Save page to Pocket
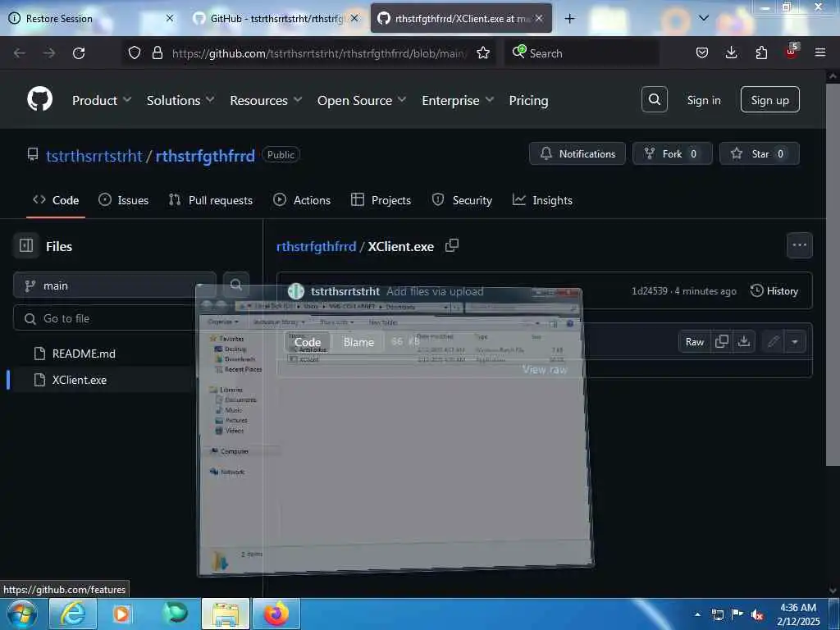This screenshot has height=630, width=840. [x=702, y=52]
